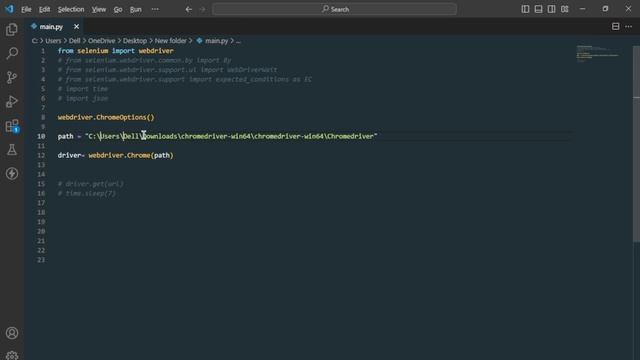Open the Source Control view
Screen dimensions: 640x360
click(12, 78)
